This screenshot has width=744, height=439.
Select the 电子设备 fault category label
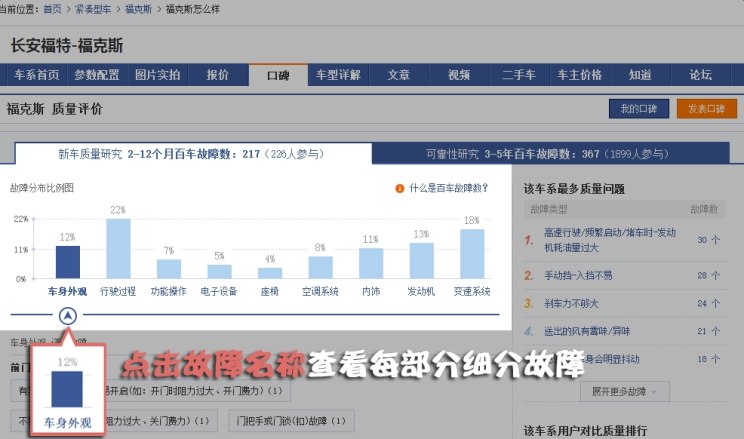click(219, 291)
